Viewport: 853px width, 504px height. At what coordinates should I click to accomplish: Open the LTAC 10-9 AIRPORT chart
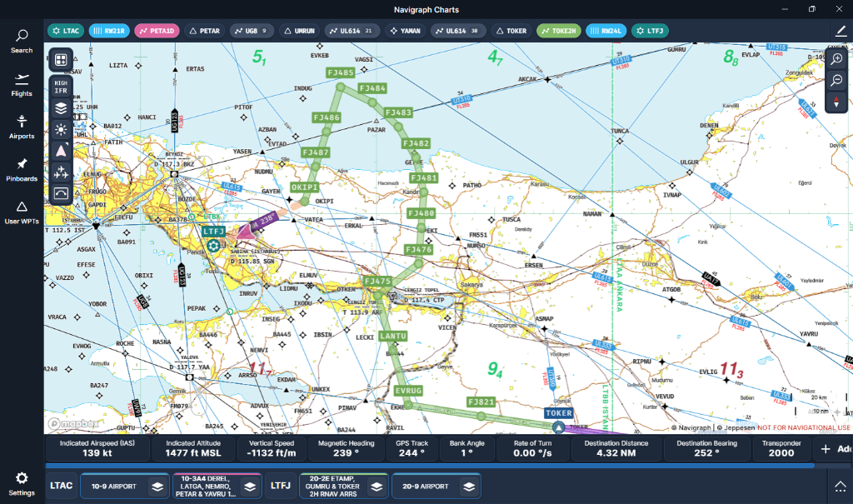click(x=114, y=486)
